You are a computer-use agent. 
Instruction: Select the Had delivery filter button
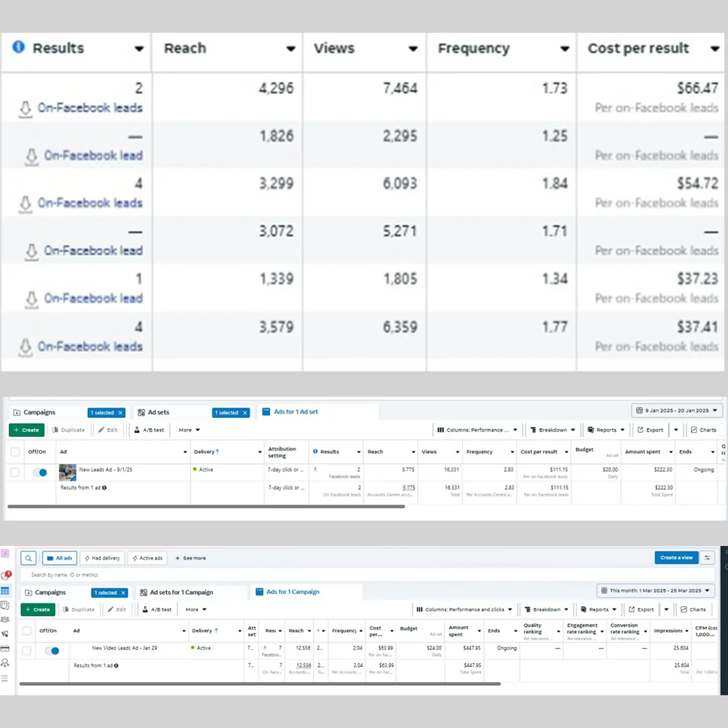pos(101,558)
